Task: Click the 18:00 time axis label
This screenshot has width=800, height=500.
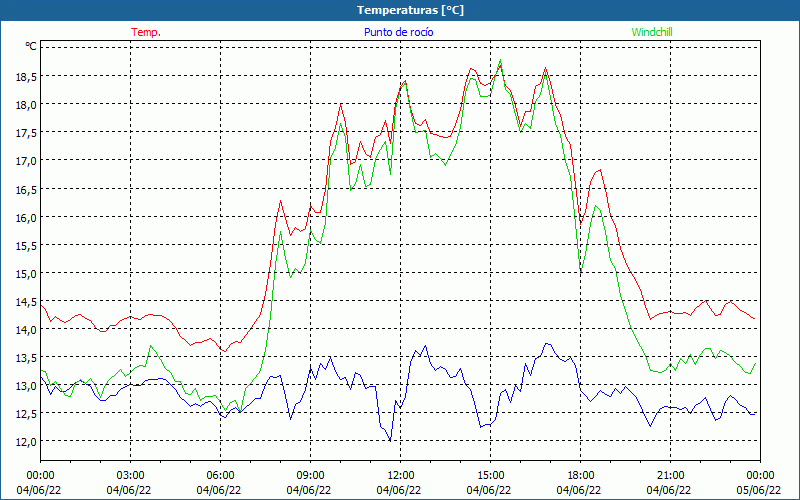Action: pos(581,476)
